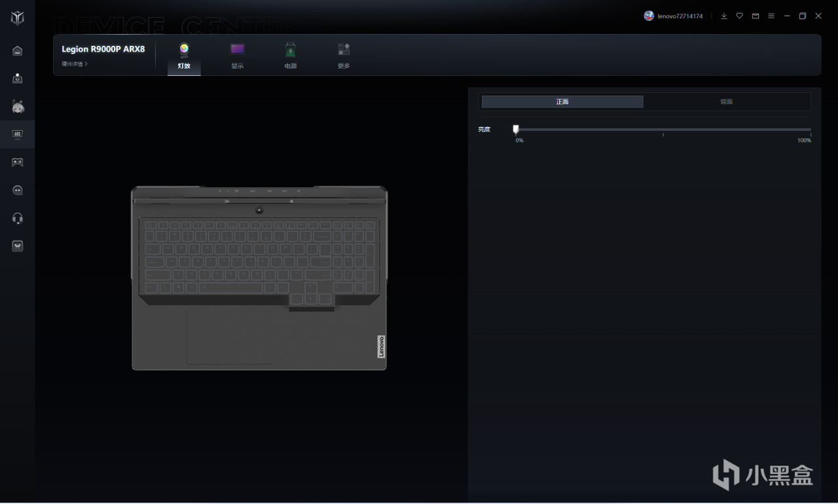The image size is (838, 504).
Task: Open the anime avatar assistant in the sidebar
Action: [18, 106]
